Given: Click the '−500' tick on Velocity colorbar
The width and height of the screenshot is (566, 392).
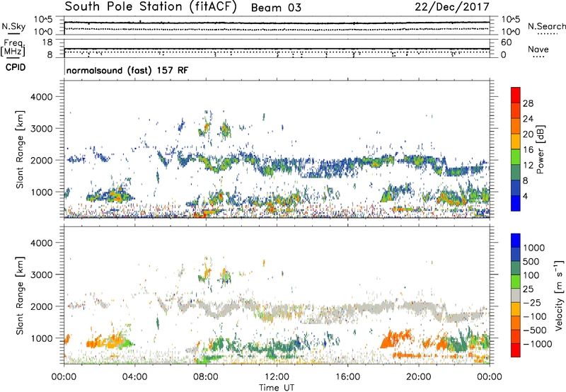Looking at the screenshot, I should click(x=535, y=330).
